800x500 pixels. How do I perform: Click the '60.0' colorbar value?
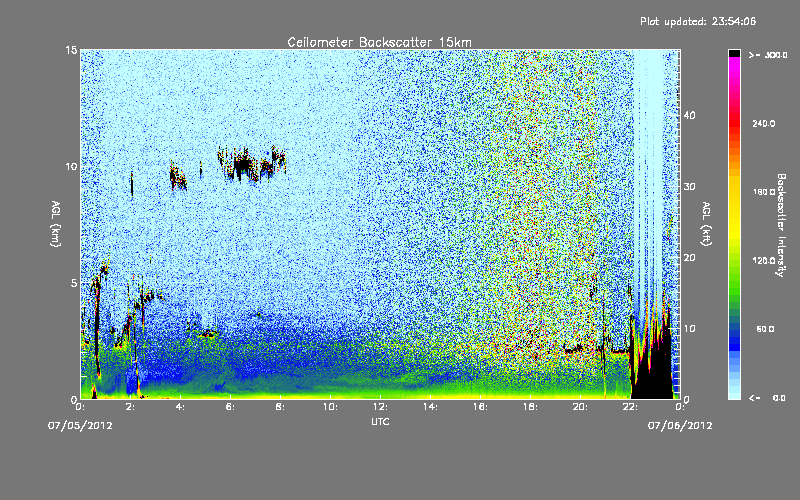click(765, 329)
